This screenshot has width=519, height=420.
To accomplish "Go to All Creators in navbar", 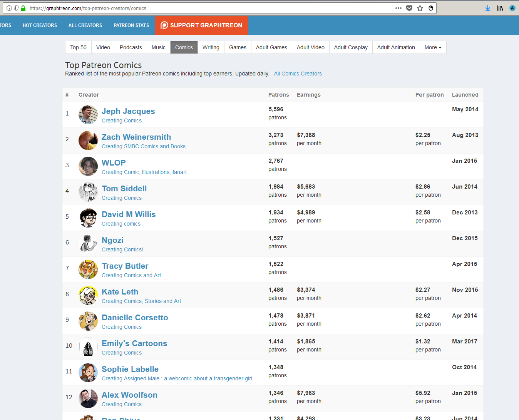I will pyautogui.click(x=85, y=25).
